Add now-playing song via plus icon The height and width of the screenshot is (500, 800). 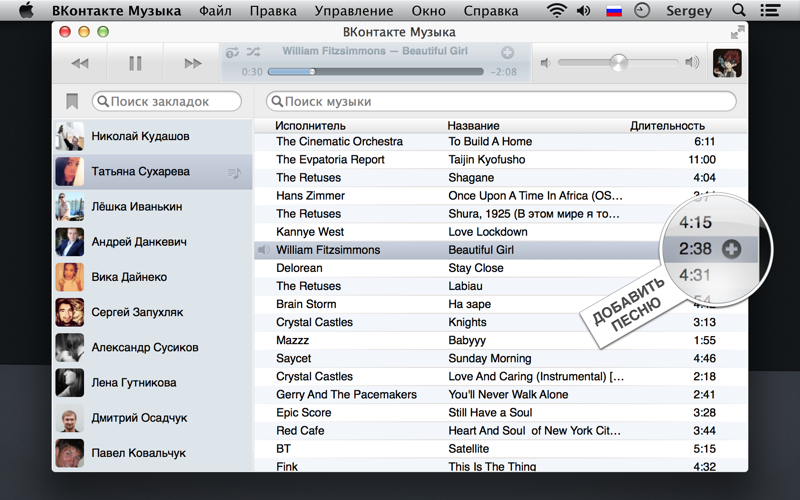(x=507, y=53)
